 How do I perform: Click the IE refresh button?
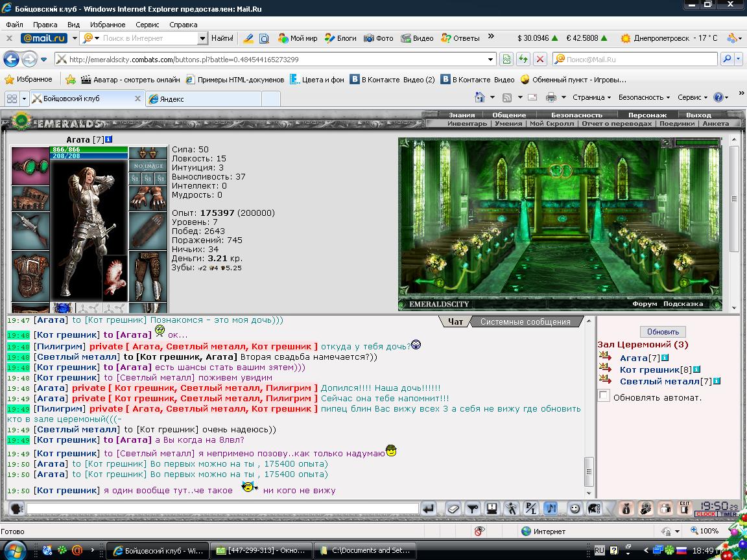[523, 60]
